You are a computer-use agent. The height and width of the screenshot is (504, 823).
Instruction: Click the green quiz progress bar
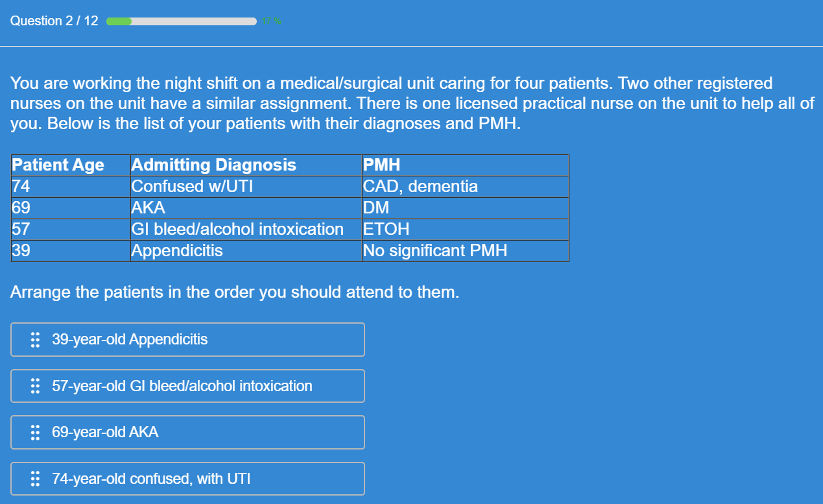coord(181,21)
